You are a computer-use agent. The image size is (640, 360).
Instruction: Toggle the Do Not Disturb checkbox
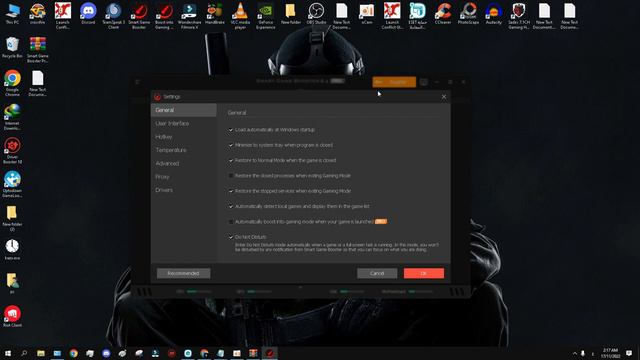tap(231, 237)
